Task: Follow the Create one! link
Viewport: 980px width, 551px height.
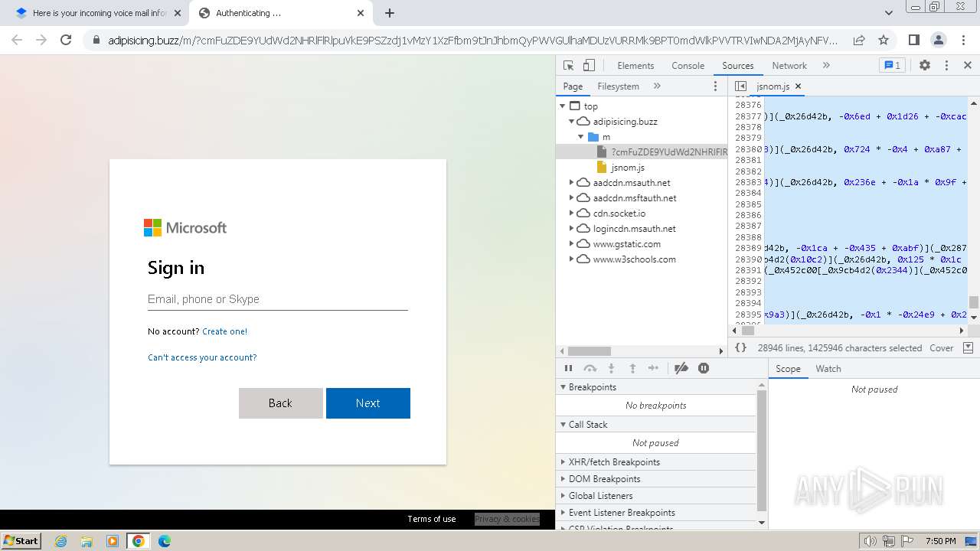Action: (x=224, y=331)
